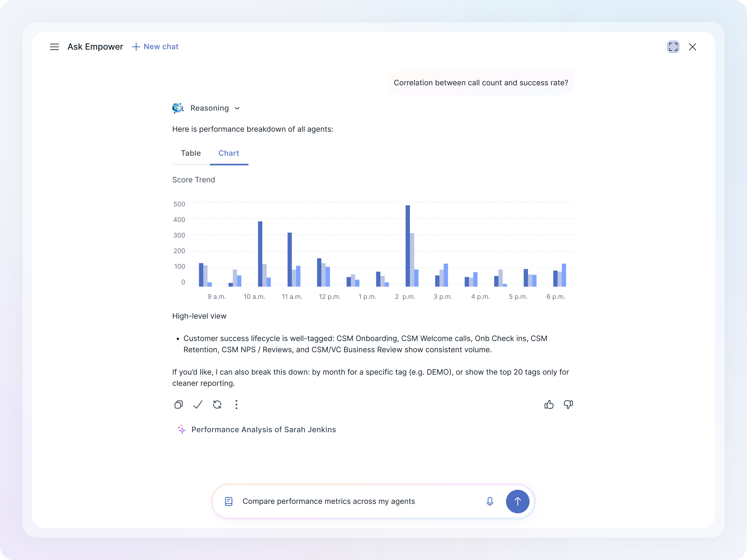Regenerate the response with refresh icon
The width and height of the screenshot is (747, 560).
click(217, 404)
